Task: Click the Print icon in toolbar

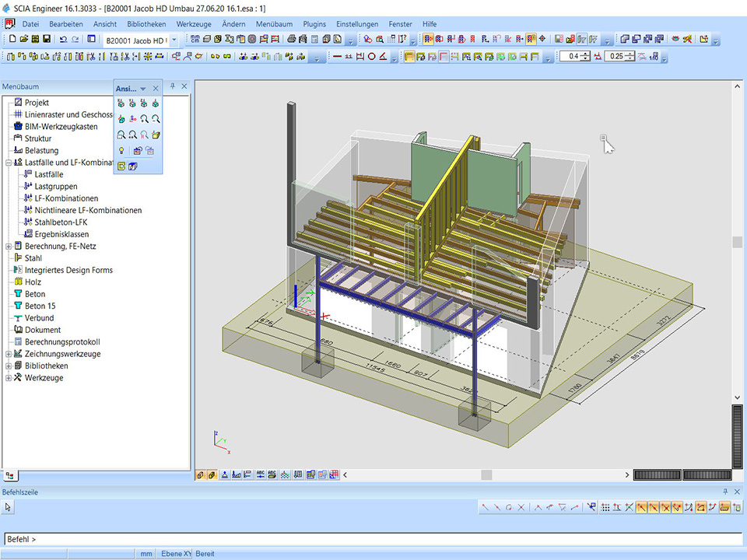Action: (x=291, y=40)
